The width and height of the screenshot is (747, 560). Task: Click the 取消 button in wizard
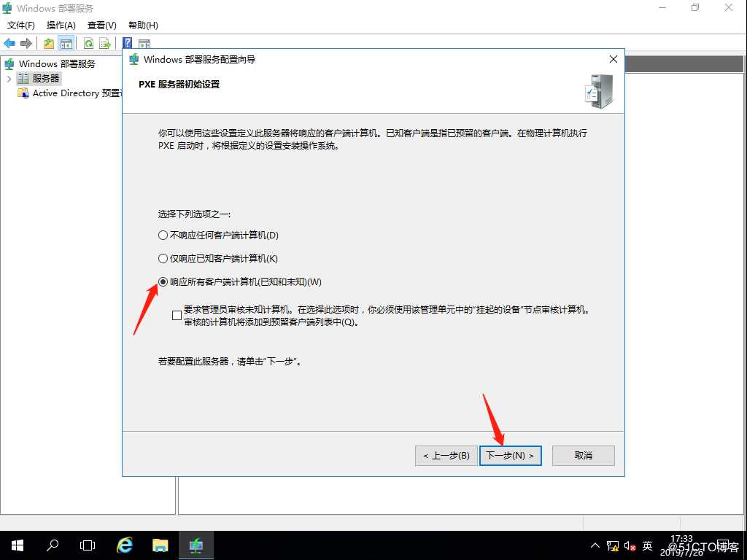[583, 456]
